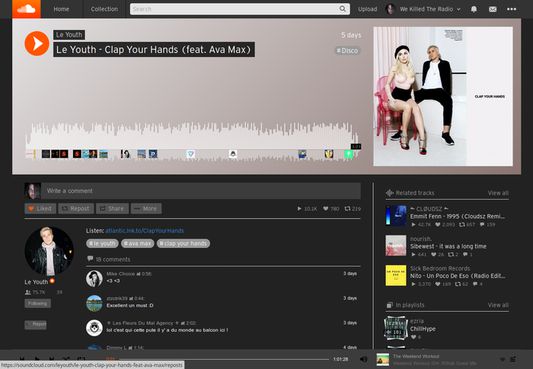Open Nito - Un Poco De Eso track
This screenshot has height=369, width=533.
(458, 276)
